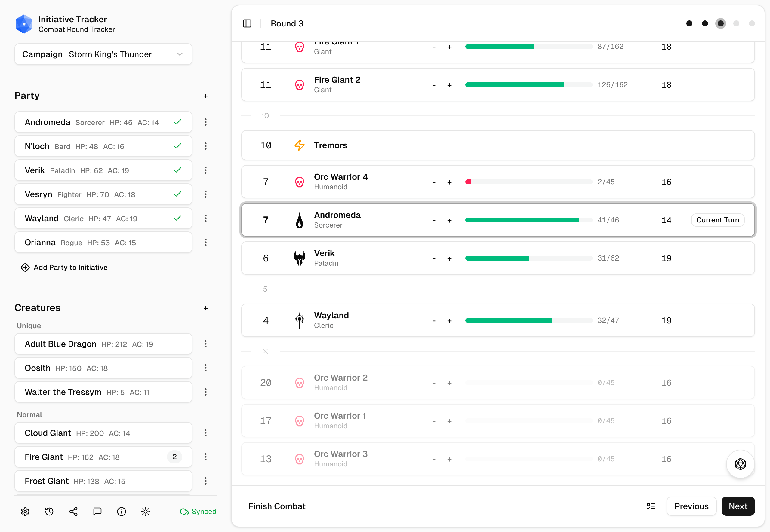The image size is (770, 532).
Task: Select the second round dot indicator
Action: click(x=705, y=24)
